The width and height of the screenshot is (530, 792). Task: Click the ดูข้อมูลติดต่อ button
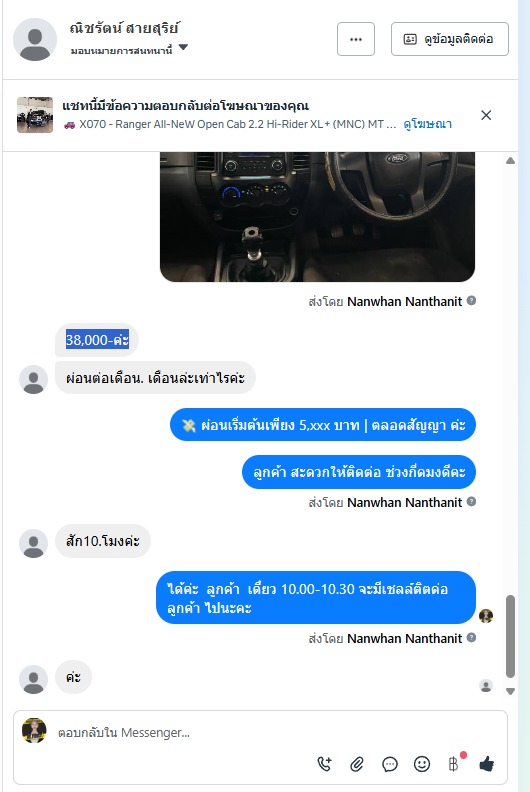(450, 39)
